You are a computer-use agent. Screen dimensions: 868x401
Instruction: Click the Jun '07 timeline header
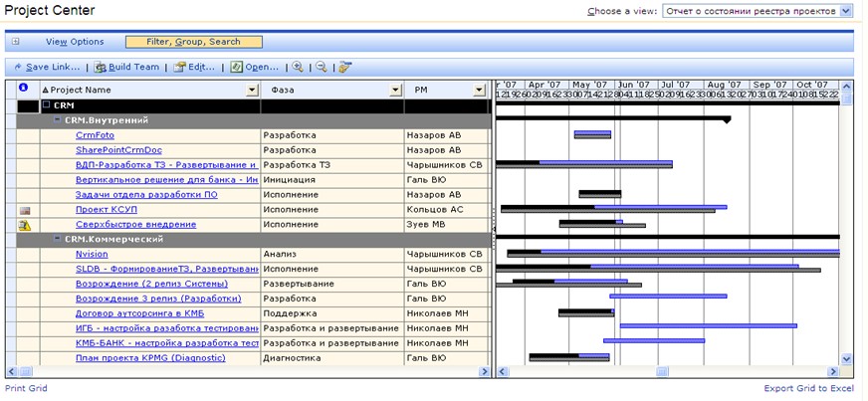click(x=634, y=85)
